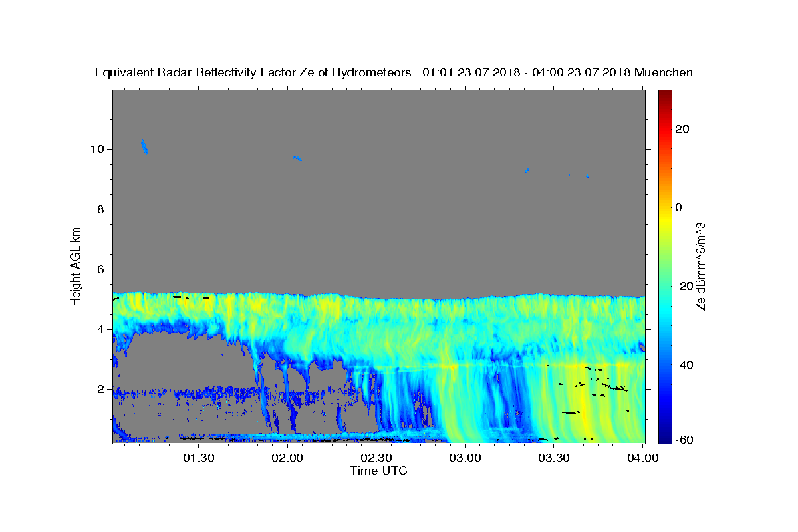Click the '02:30' time tick label
This screenshot has height=532, width=798.
tap(376, 458)
